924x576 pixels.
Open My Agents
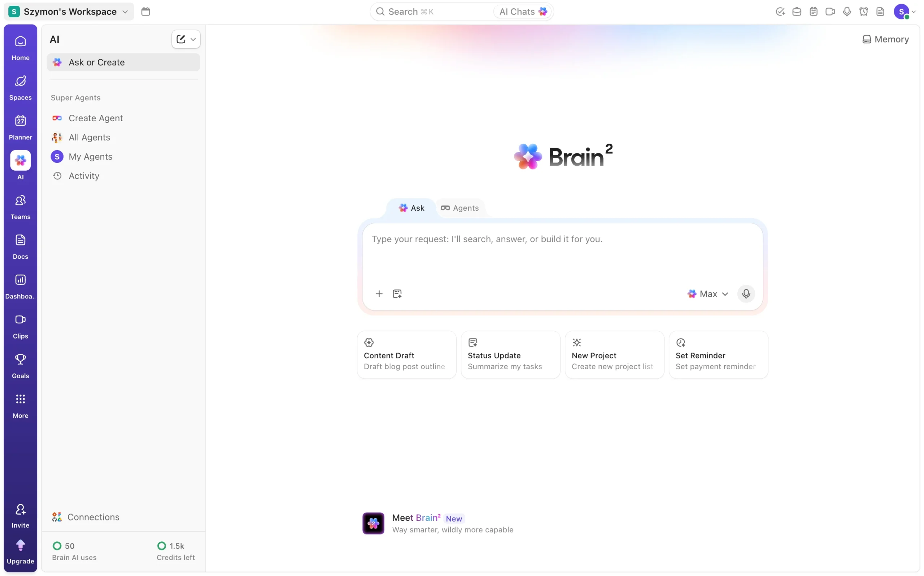click(123, 157)
